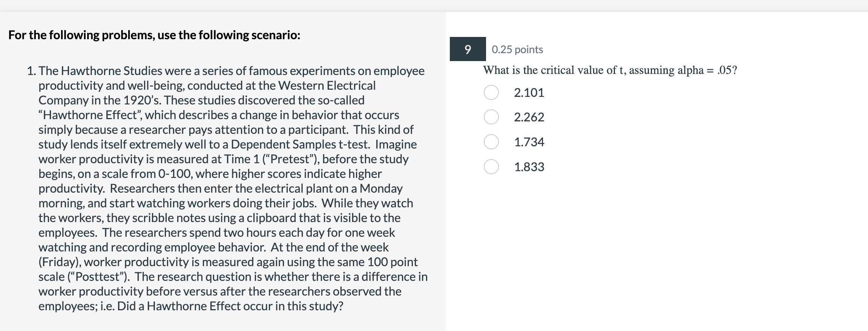Click the "For the following problems" heading

tap(154, 35)
